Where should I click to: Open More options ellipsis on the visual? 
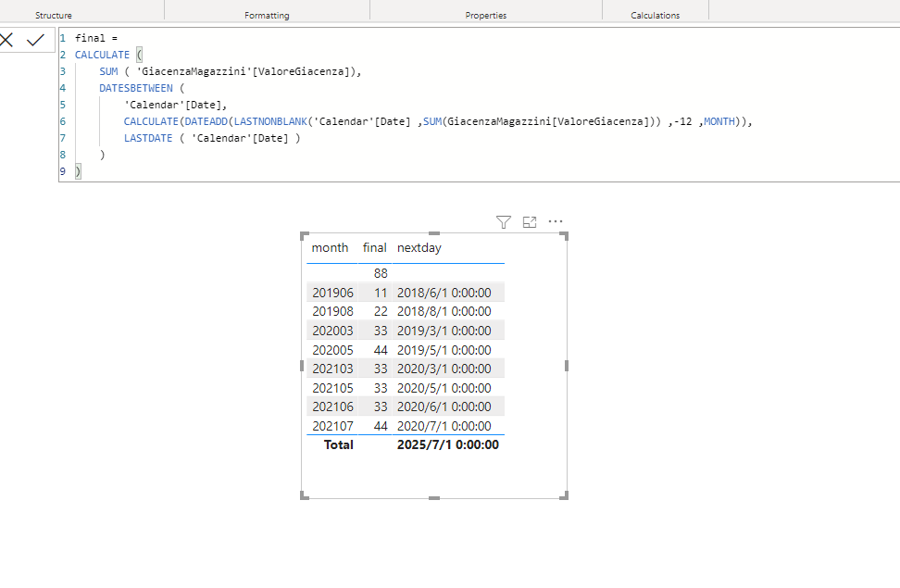[555, 221]
